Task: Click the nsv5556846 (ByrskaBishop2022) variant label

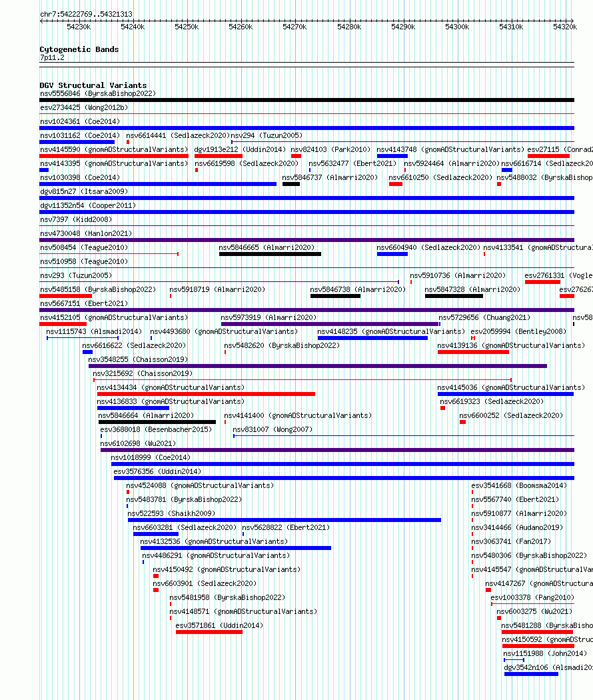Action: pos(98,94)
